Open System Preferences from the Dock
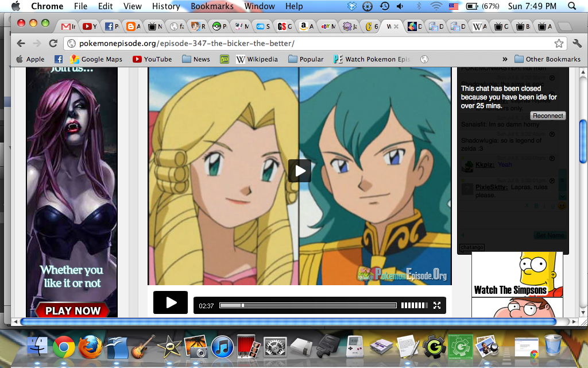 click(275, 347)
